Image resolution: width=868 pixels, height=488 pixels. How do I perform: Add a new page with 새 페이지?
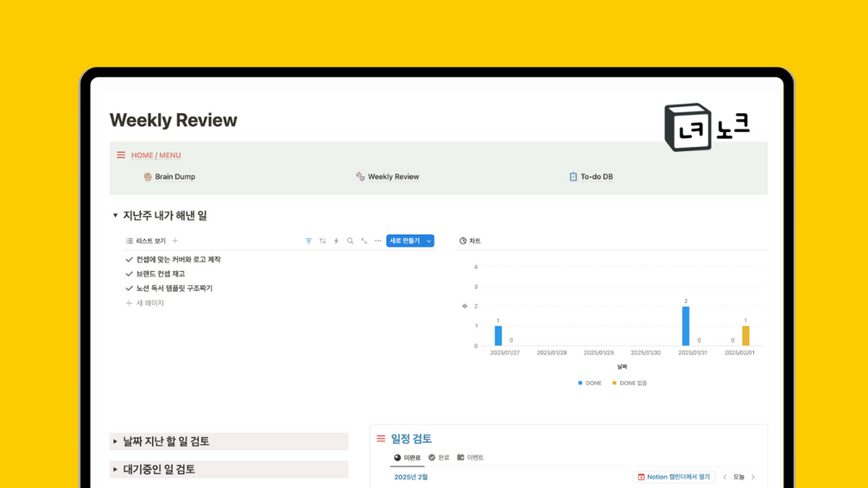[144, 303]
